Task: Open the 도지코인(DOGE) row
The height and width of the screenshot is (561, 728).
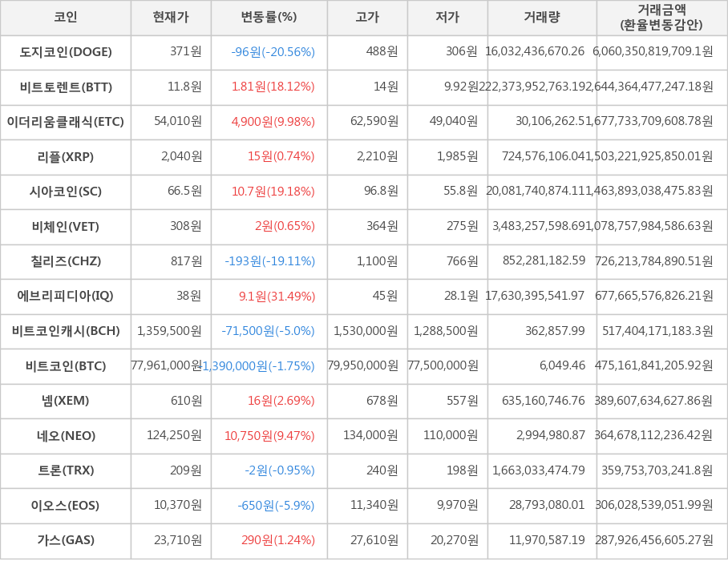Action: [x=66, y=52]
